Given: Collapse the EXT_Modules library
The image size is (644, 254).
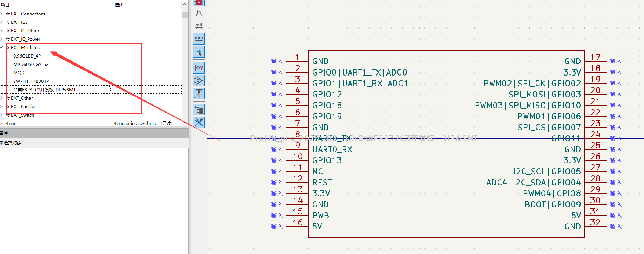Looking at the screenshot, I should (2, 48).
